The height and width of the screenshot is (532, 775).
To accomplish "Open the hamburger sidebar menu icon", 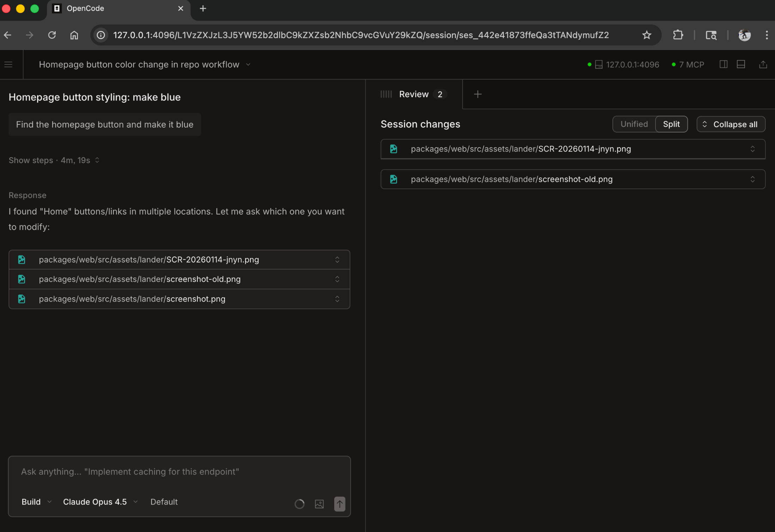I will point(8,64).
